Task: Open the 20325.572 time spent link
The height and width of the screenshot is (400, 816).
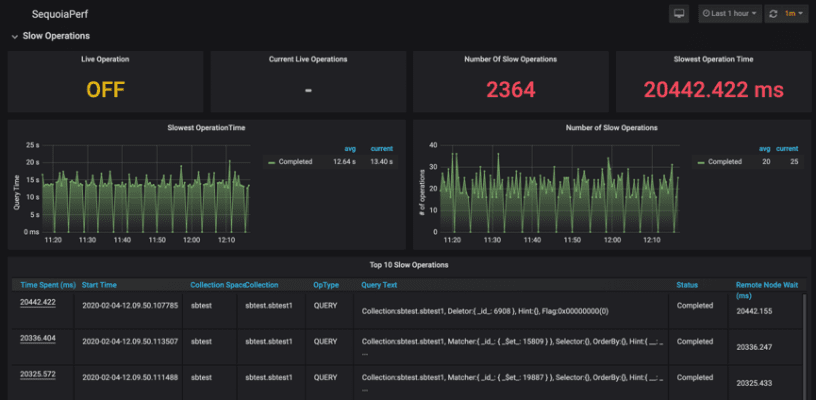Action: (40, 376)
